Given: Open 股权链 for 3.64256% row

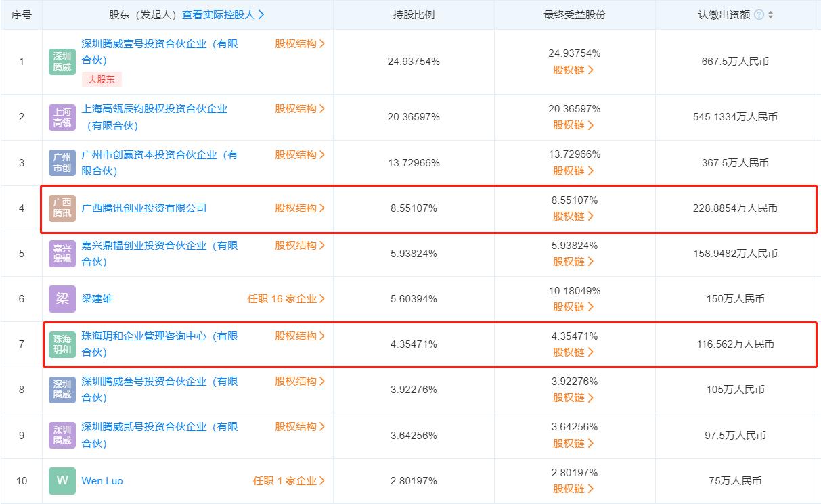Looking at the screenshot, I should (x=574, y=443).
